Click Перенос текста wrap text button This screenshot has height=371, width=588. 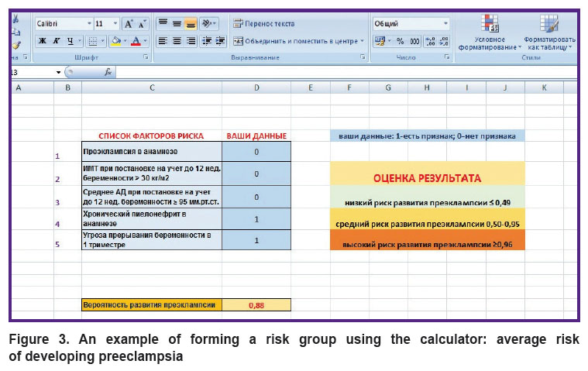(263, 23)
